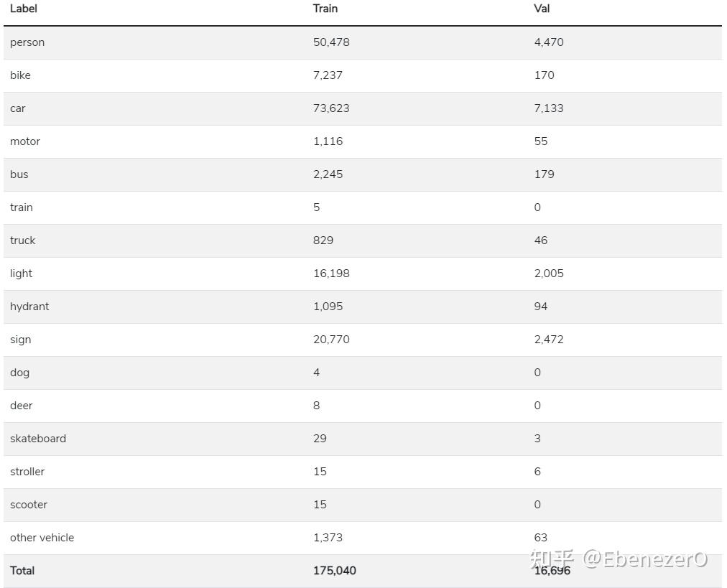Click the car train count 73,623
Screen dimensions: 727x588
[x=331, y=108]
